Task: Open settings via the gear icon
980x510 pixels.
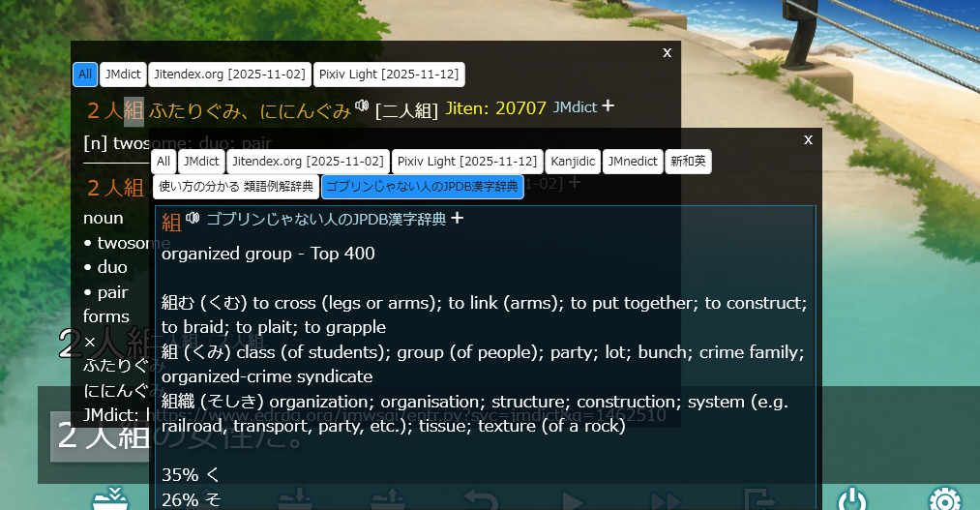Action: [944, 500]
